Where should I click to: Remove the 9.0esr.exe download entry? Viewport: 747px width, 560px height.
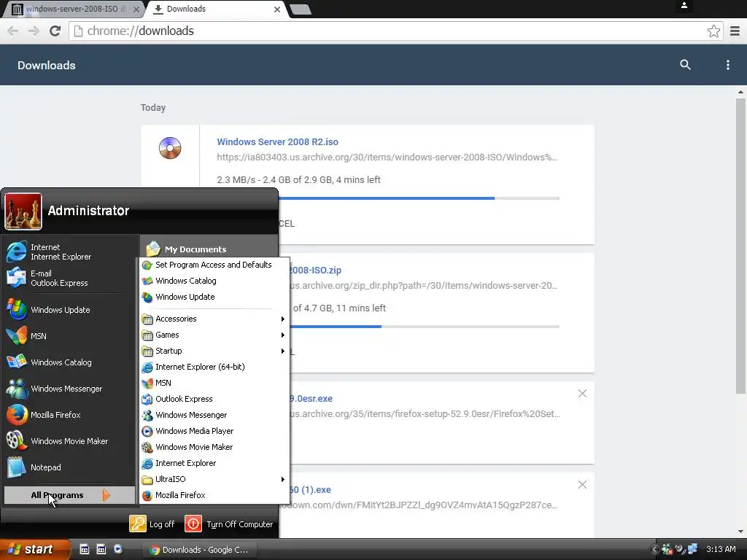582,393
